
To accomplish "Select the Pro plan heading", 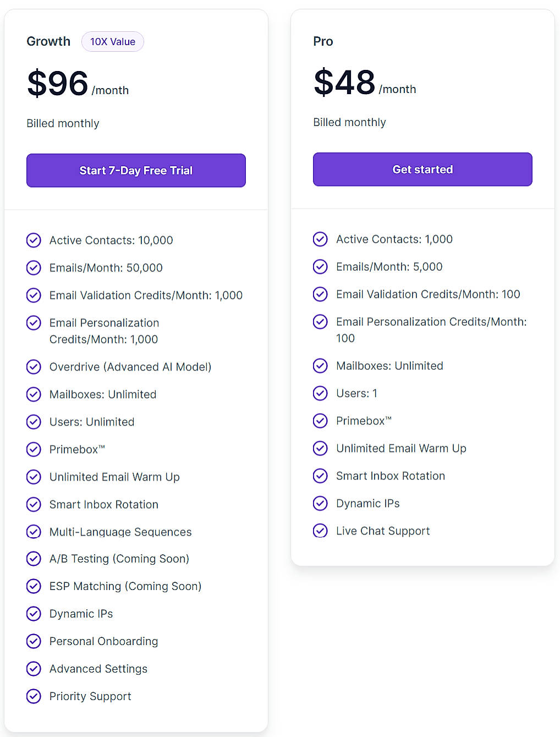I will 323,41.
